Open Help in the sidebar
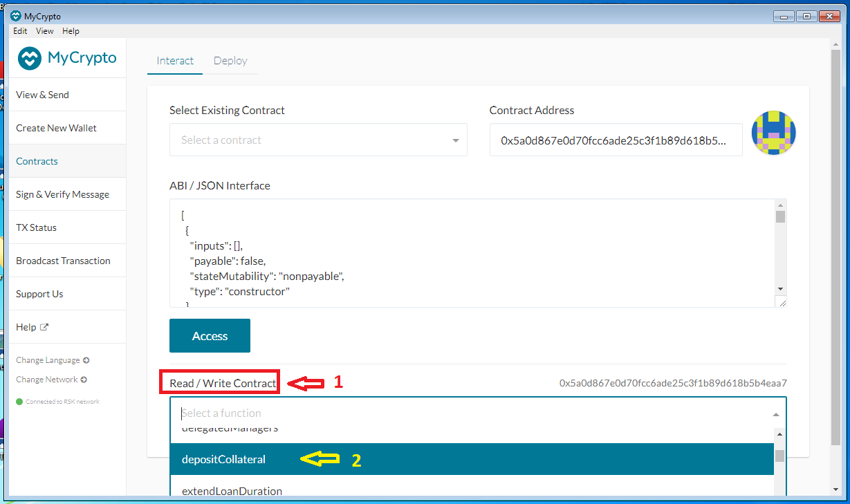The image size is (850, 504). [68, 327]
